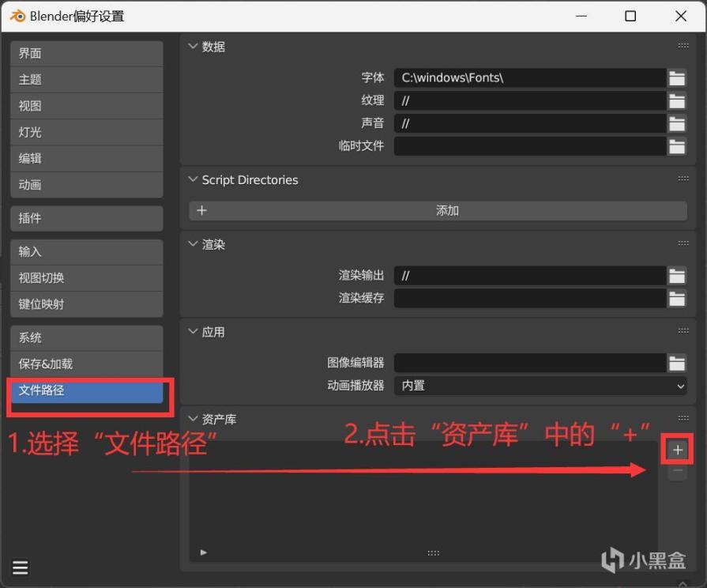Click the drag grip of 应用 panel
This screenshot has width=707, height=588.
click(x=683, y=331)
